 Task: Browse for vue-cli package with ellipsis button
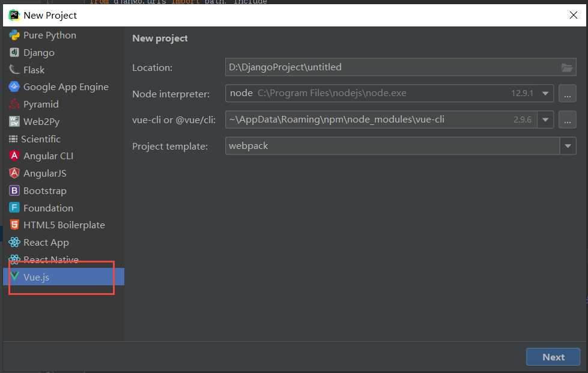pyautogui.click(x=568, y=120)
